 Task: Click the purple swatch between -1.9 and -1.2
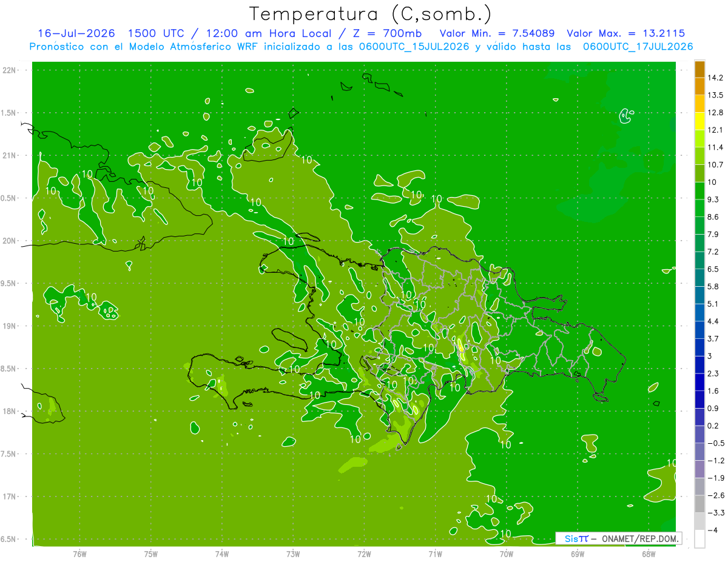tap(699, 469)
